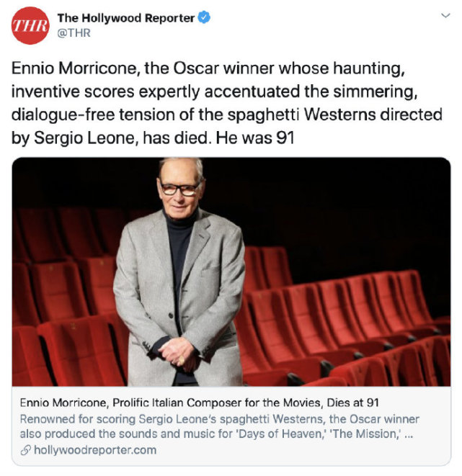Screen dimensions: 462x476
Task: Click 'Days of Heaven' in card summary
Action: pos(280,434)
